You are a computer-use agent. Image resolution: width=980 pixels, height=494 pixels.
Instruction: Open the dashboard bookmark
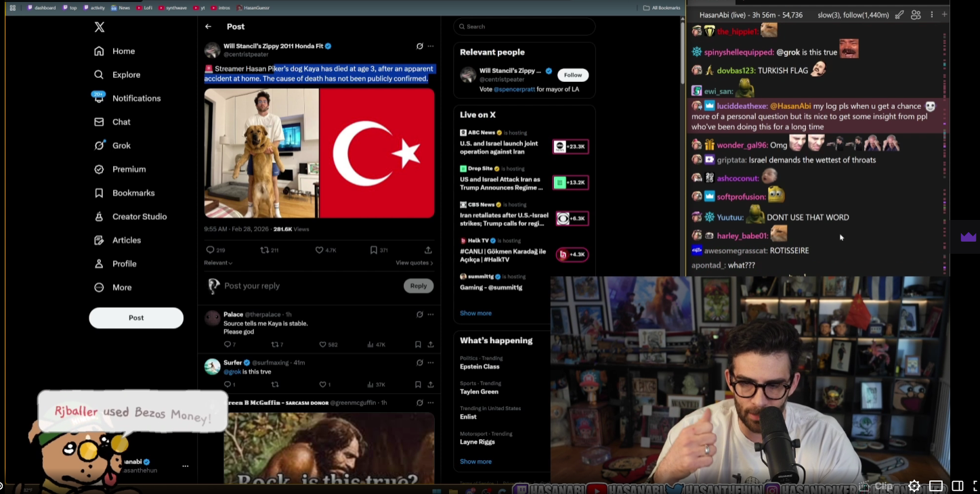[x=41, y=8]
